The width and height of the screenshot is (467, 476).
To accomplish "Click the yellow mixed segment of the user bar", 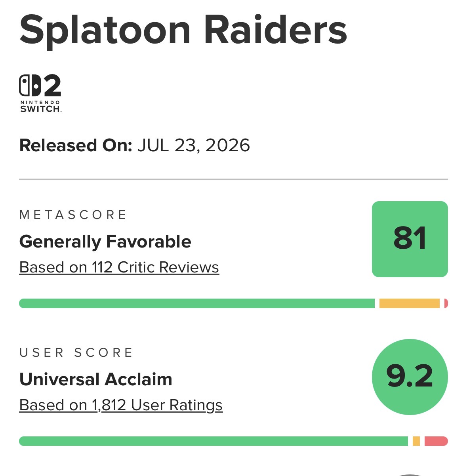I will tap(416, 441).
